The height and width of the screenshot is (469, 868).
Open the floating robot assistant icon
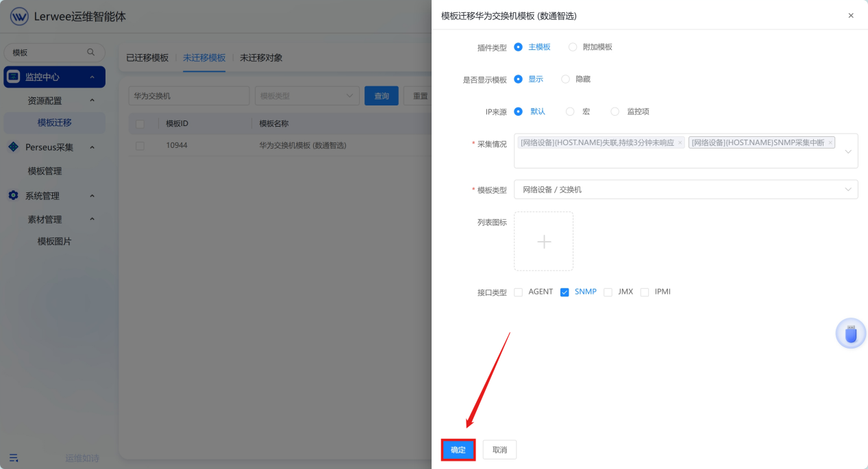pyautogui.click(x=851, y=334)
